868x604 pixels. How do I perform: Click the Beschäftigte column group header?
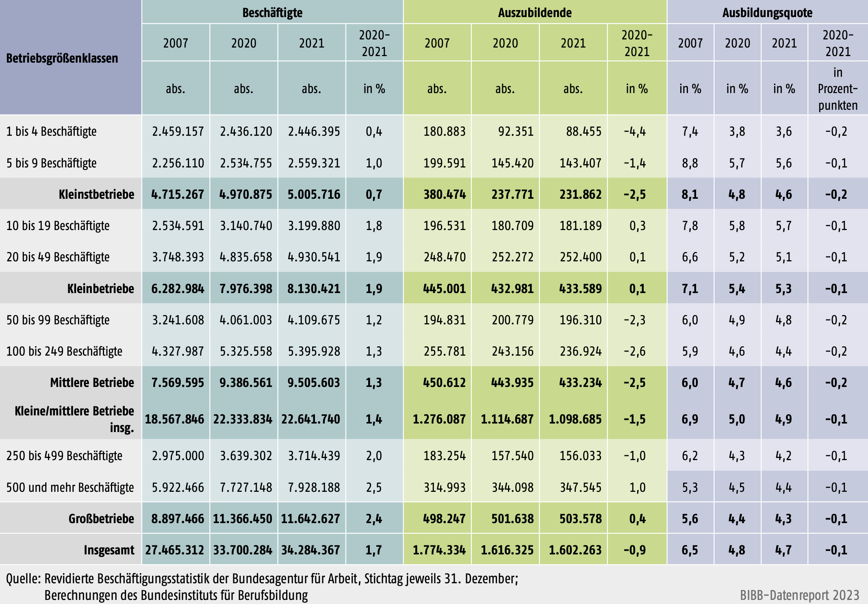tap(272, 13)
